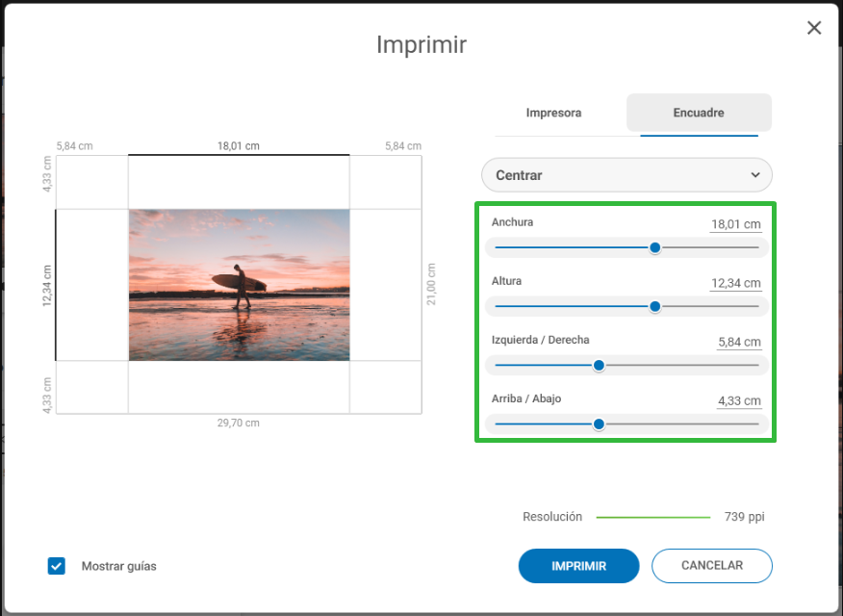
Task: Click the 12,34 cm label beside the preview
Action: pyautogui.click(x=47, y=286)
